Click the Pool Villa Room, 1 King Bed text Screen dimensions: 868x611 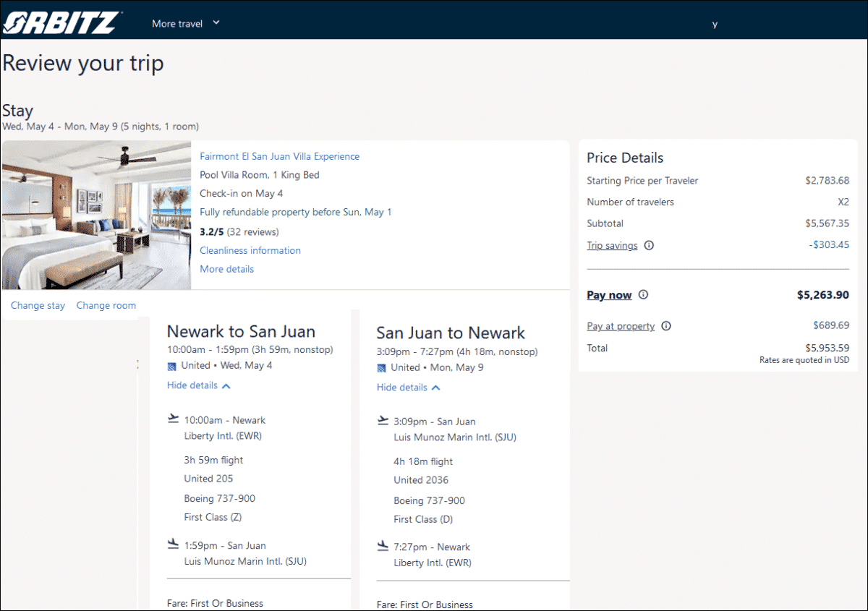(260, 175)
